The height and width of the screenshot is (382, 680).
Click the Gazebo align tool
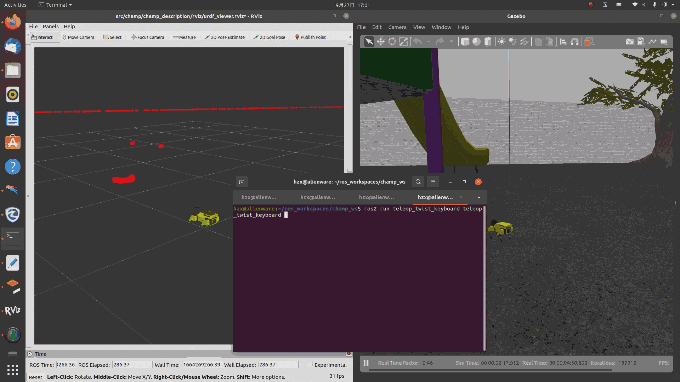tap(563, 42)
